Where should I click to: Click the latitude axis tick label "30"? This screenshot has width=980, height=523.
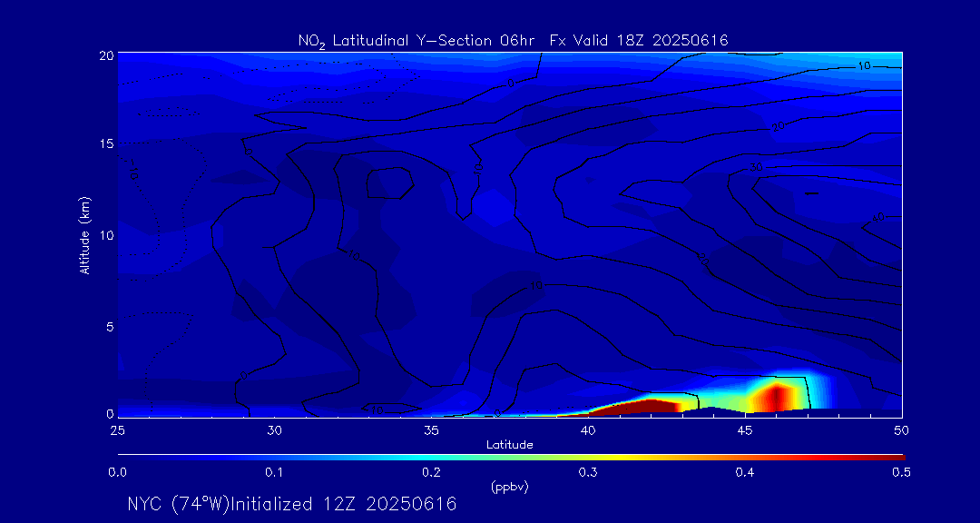(x=274, y=430)
